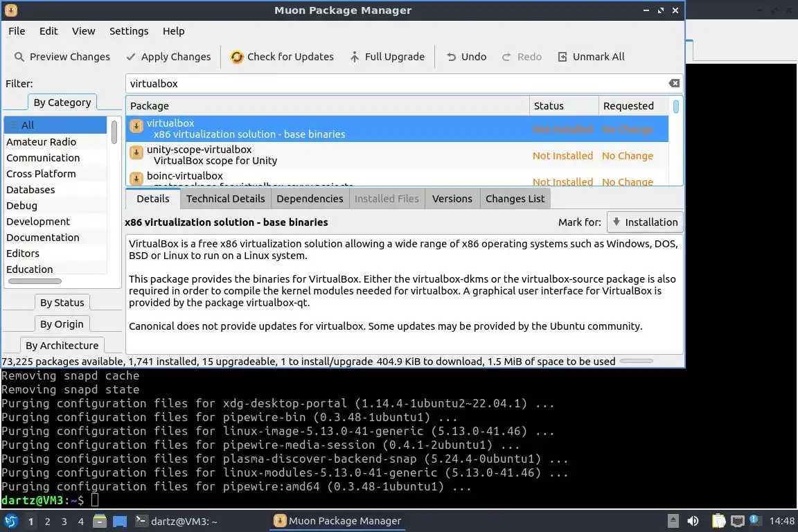Click the removable media eject tray icon
798x532 pixels.
pos(673,521)
